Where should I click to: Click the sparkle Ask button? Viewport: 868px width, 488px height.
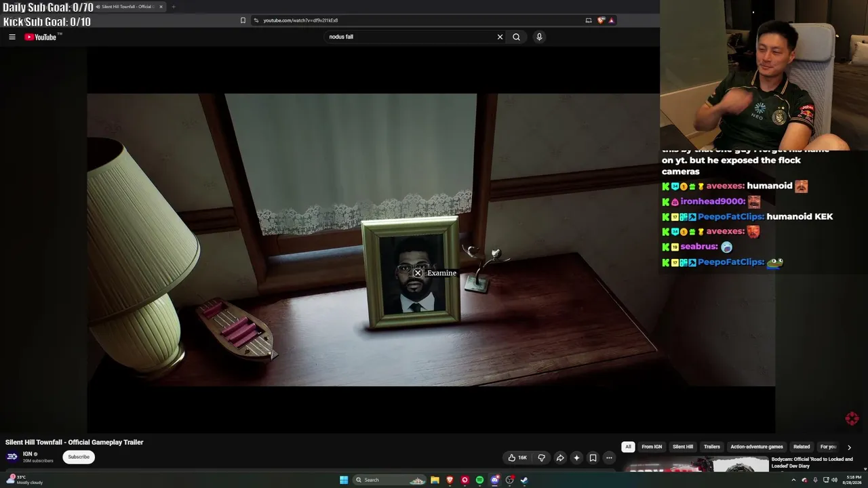coord(576,457)
